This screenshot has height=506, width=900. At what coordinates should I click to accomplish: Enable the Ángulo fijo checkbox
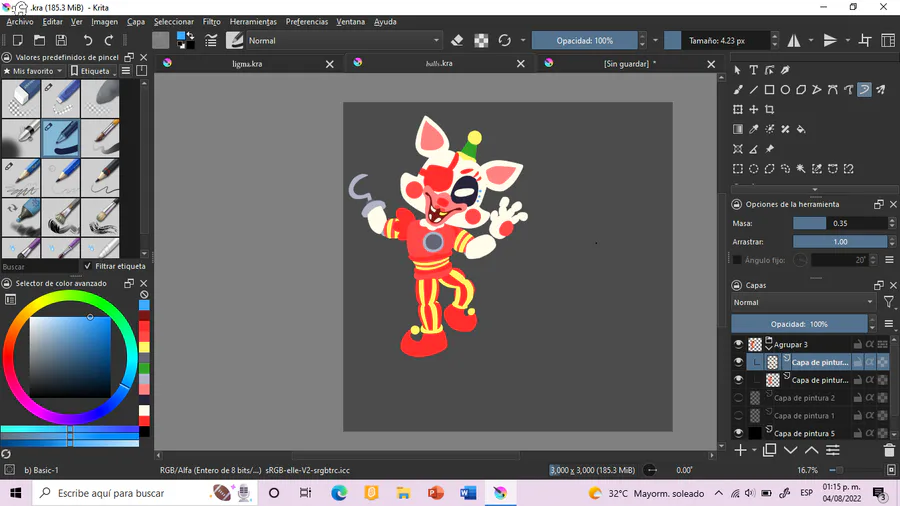click(x=738, y=260)
